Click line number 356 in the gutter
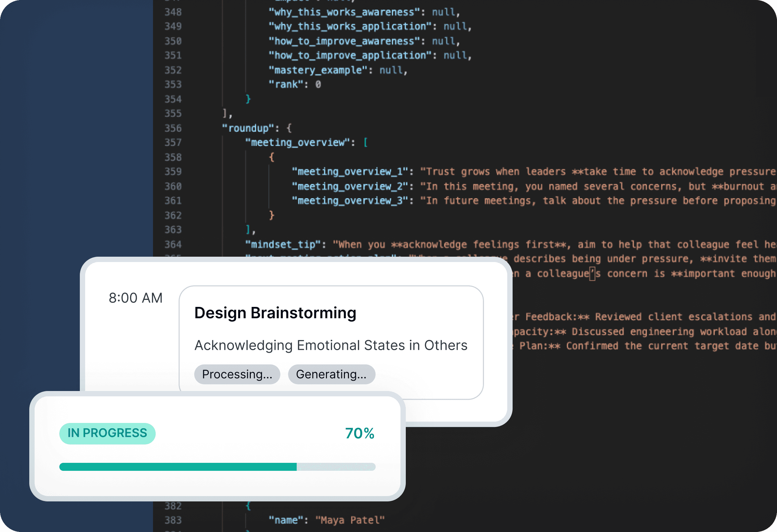 173,128
